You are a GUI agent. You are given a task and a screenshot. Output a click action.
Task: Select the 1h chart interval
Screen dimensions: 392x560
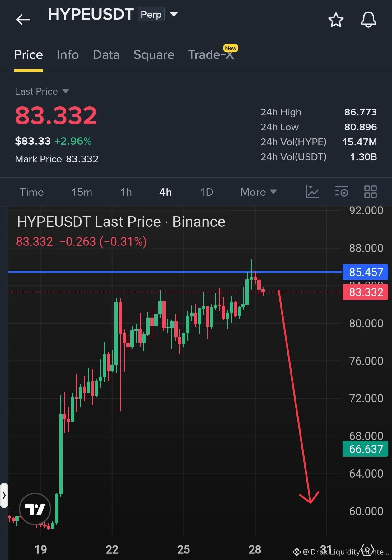(x=126, y=192)
